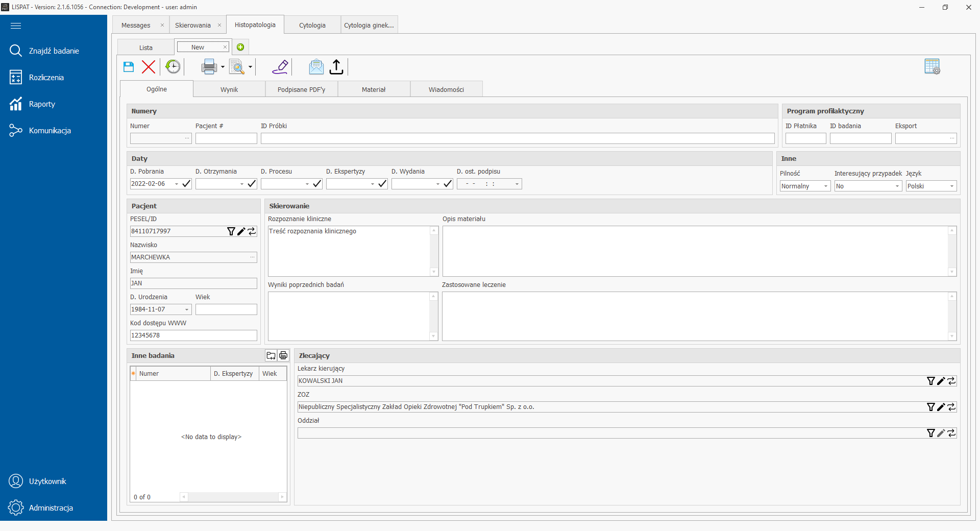Go to Administracja in sidebar

click(x=51, y=508)
